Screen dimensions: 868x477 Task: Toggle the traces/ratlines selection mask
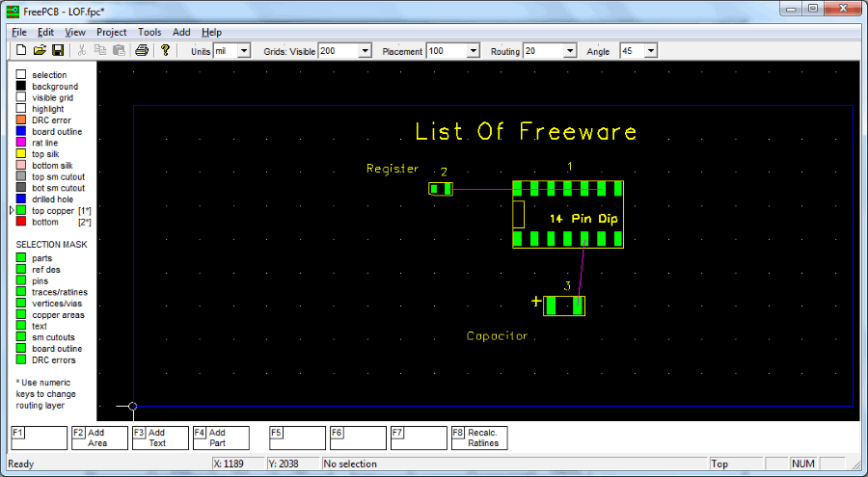tap(21, 292)
